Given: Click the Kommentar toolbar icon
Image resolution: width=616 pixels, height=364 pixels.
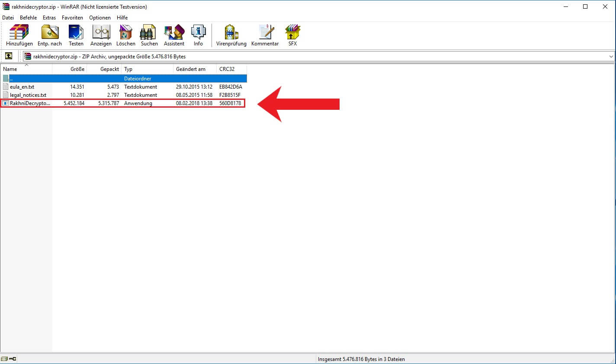Looking at the screenshot, I should coord(266,32).
